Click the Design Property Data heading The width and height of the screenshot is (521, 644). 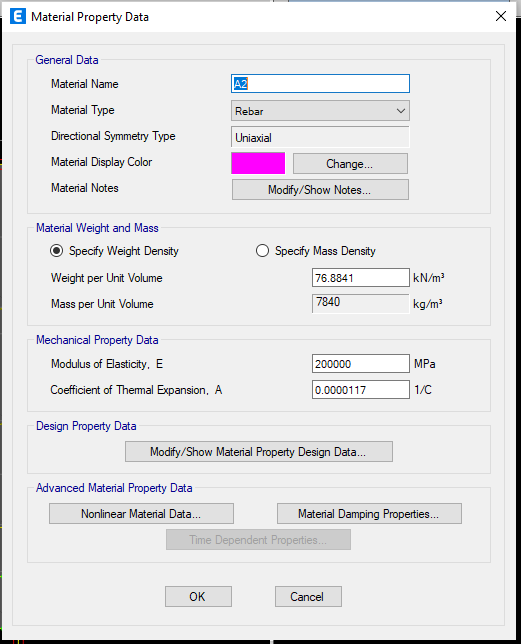coord(86,426)
